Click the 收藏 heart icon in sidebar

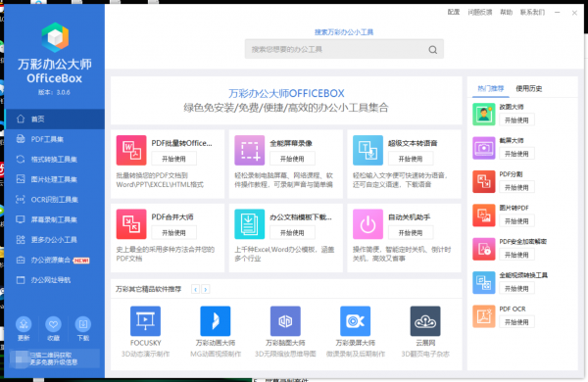coord(53,324)
